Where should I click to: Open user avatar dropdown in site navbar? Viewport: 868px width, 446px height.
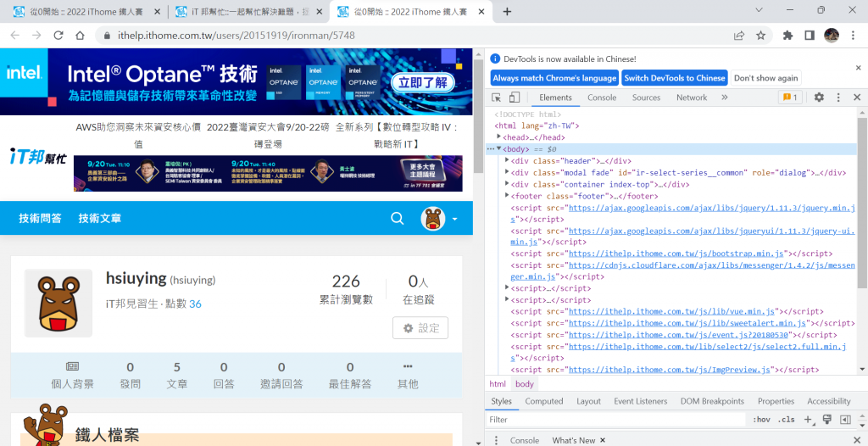440,219
